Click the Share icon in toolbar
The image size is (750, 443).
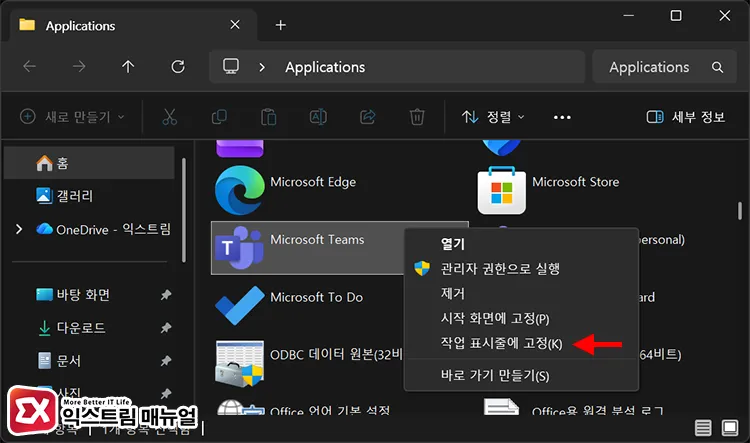(x=367, y=117)
